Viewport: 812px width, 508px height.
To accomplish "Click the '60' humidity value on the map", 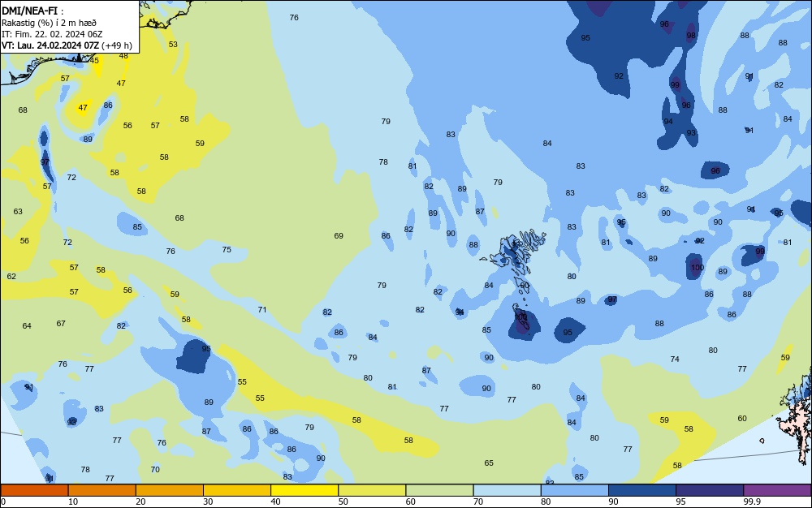I will tap(742, 419).
